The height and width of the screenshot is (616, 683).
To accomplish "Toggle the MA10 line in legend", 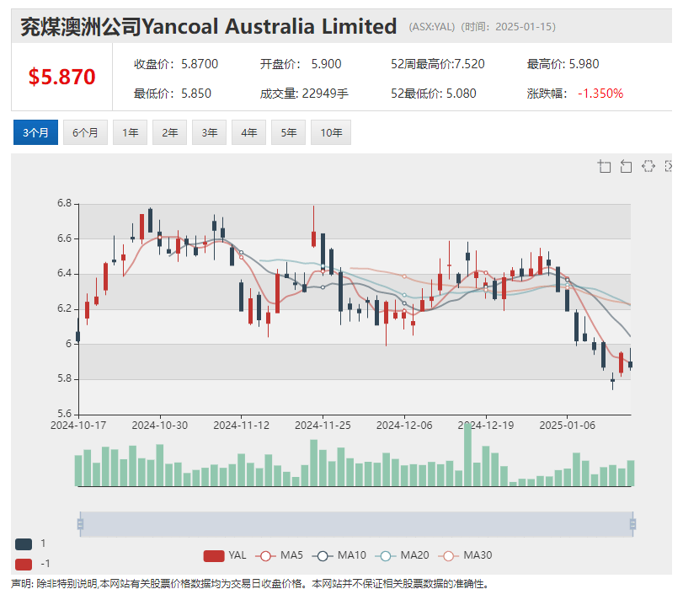I will click(339, 555).
